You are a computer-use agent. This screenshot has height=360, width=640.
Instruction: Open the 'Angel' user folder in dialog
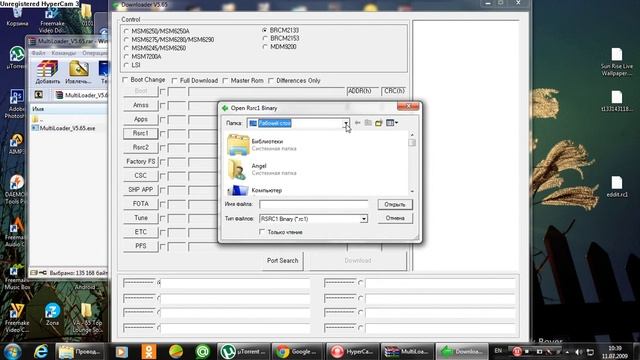[262, 169]
